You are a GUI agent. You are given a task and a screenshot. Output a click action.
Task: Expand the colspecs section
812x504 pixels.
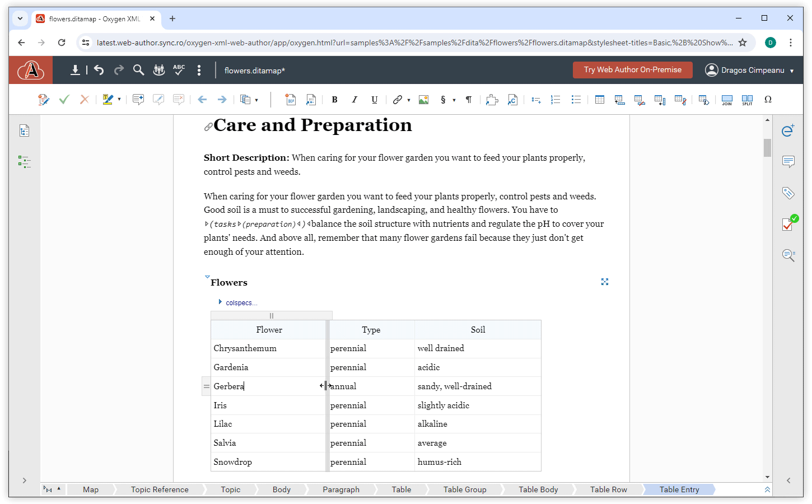[220, 302]
